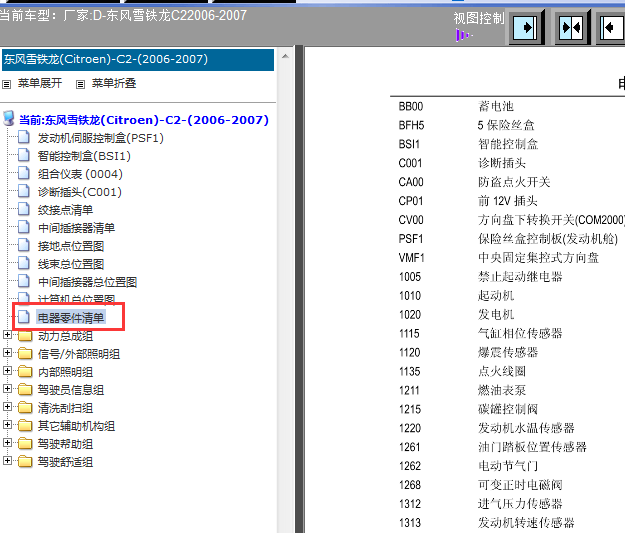Click the 菜单展开 link
Image resolution: width=625 pixels, height=533 pixels.
[x=39, y=83]
